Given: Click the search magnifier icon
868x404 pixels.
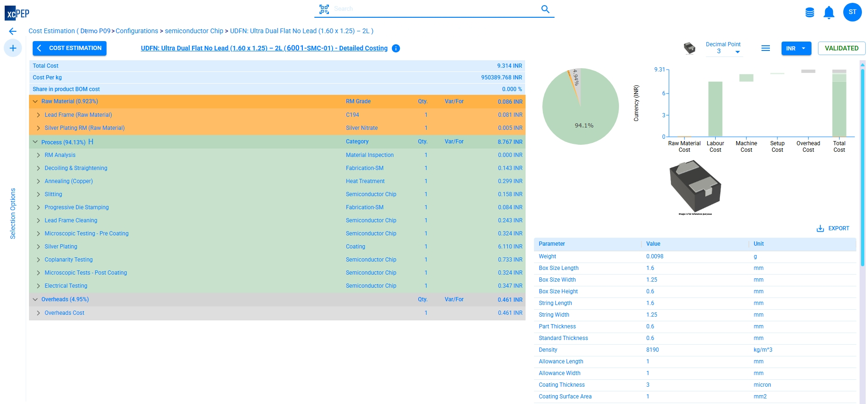Looking at the screenshot, I should pos(545,9).
